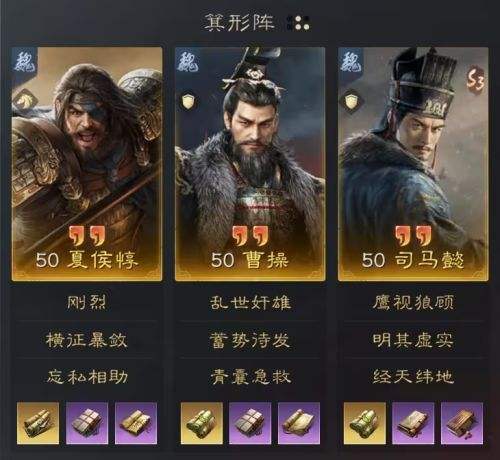Image resolution: width=500 pixels, height=460 pixels.
Task: Open 夏侯惇's middle purple book slot
Action: pyautogui.click(x=87, y=423)
